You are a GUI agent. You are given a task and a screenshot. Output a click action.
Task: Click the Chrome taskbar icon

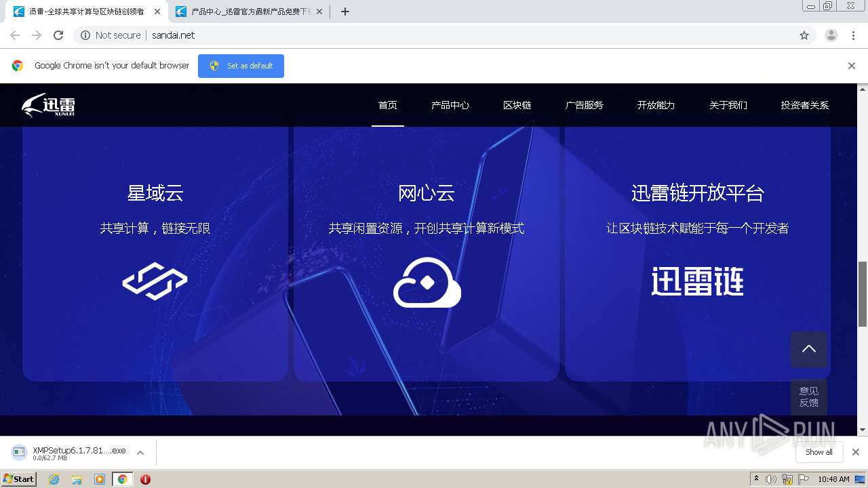123,479
